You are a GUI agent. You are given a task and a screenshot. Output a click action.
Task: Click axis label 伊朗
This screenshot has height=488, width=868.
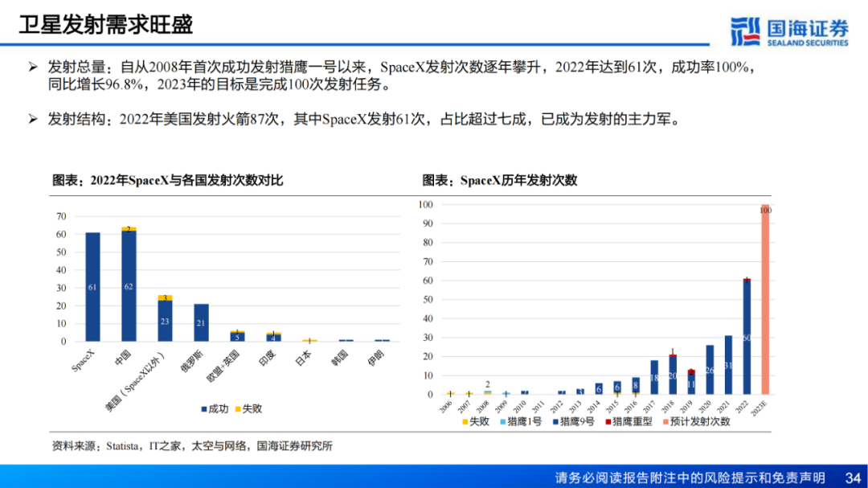(375, 358)
